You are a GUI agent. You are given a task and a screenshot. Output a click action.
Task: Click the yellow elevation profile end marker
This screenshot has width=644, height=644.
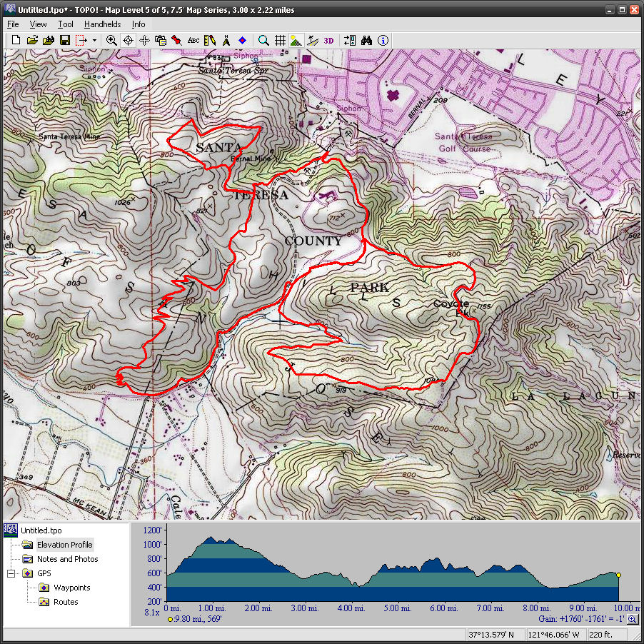(618, 575)
